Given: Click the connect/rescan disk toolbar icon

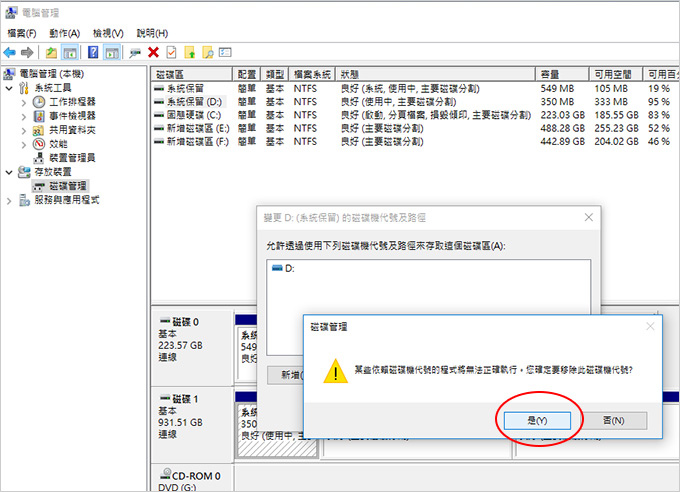Looking at the screenshot, I should click(x=135, y=53).
